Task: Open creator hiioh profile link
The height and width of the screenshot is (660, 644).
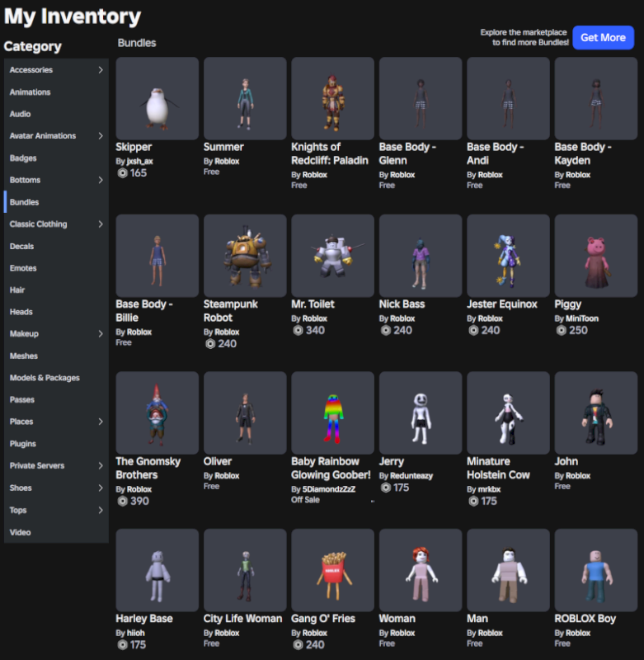Action: 135,633
